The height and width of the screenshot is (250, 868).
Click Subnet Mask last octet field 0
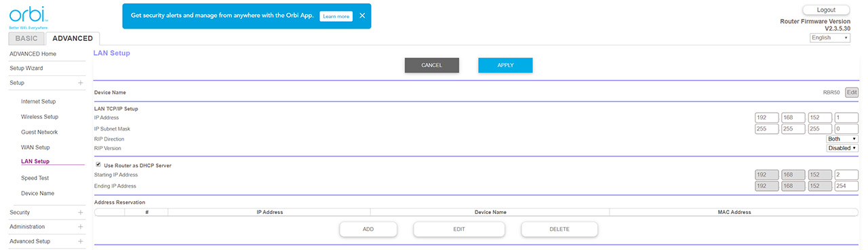846,128
